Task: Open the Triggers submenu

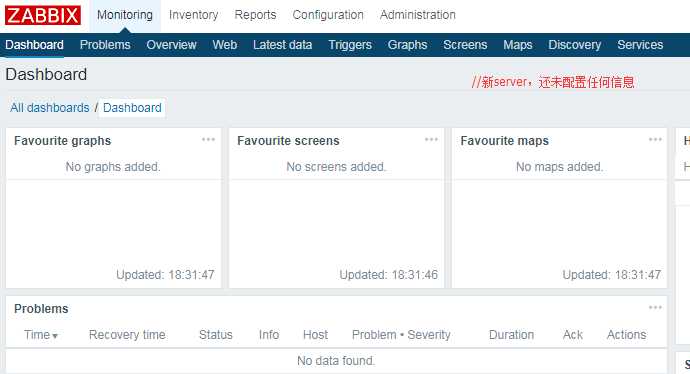Action: point(350,45)
